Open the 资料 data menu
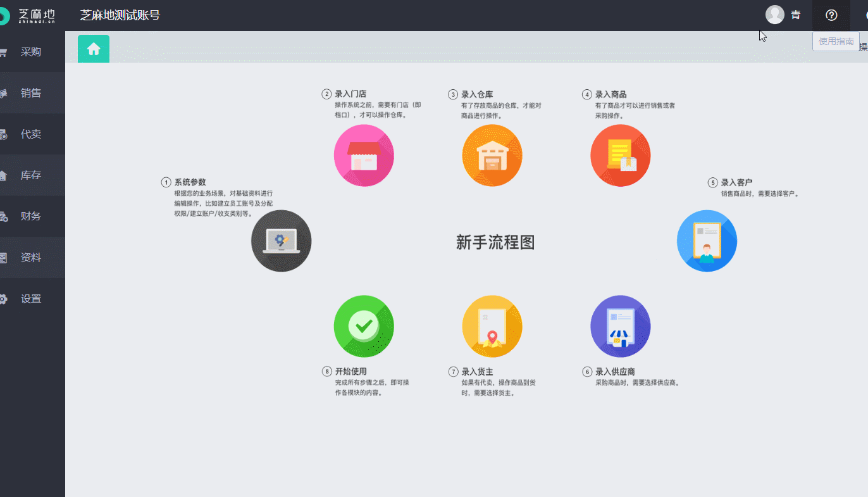This screenshot has height=497, width=868. [32, 258]
